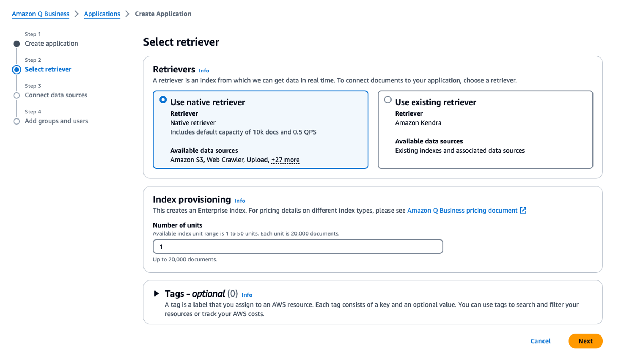Expand the Tags optional section triangle
The image size is (621, 364).
(x=156, y=294)
